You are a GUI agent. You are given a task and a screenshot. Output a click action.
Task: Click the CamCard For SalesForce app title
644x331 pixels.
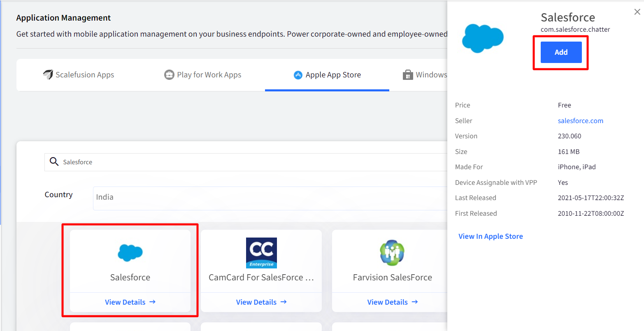click(261, 277)
